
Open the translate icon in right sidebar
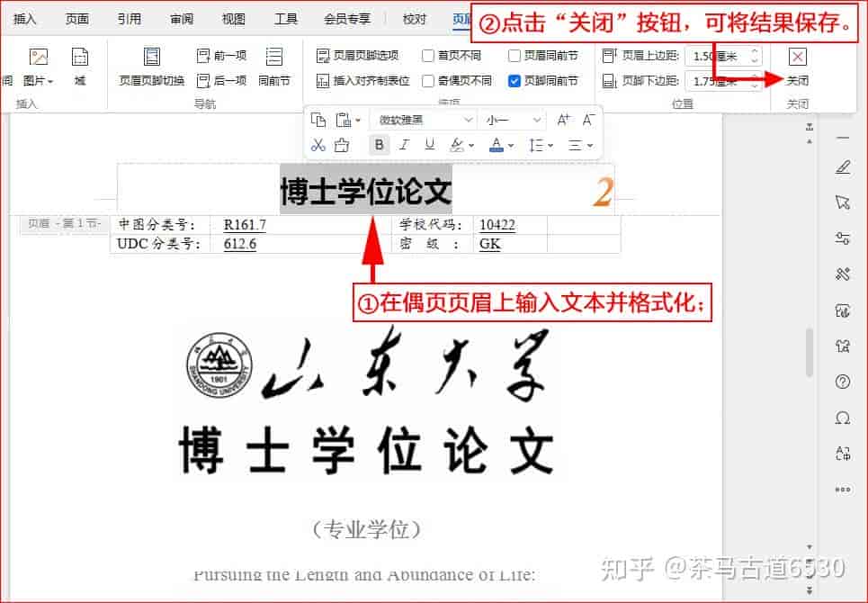coord(843,454)
